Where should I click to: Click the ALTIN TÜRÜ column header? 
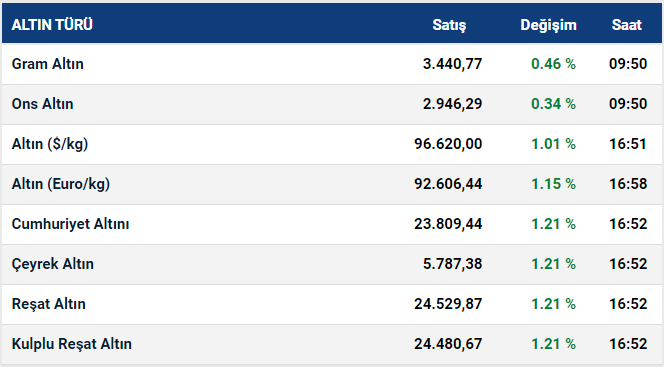52,25
